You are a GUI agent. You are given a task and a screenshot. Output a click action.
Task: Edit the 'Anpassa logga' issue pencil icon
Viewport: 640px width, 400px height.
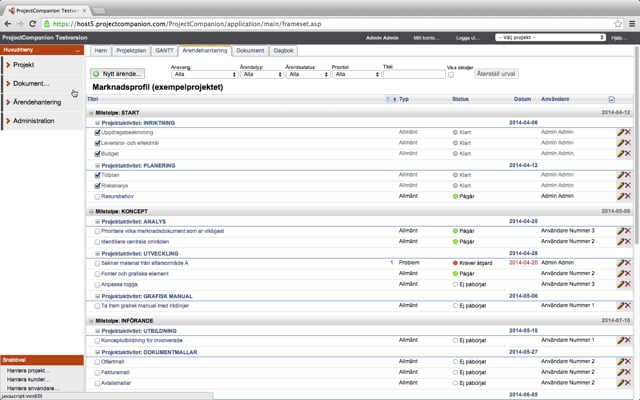coord(620,284)
